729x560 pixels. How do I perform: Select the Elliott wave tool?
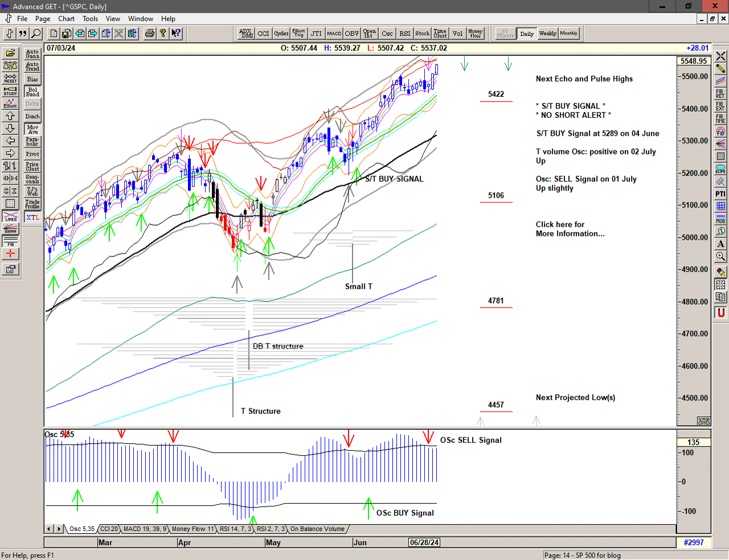click(x=10, y=103)
